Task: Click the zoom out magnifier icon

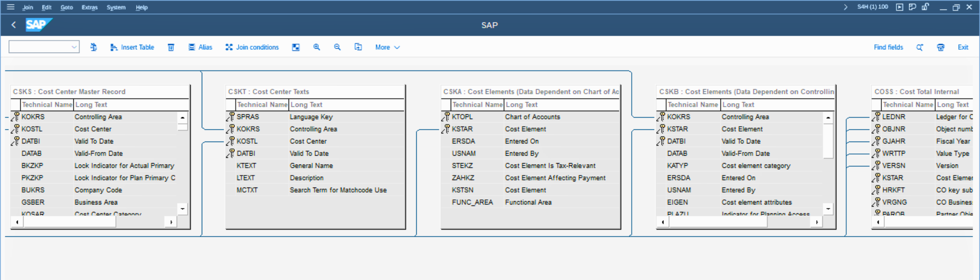Action: click(337, 47)
